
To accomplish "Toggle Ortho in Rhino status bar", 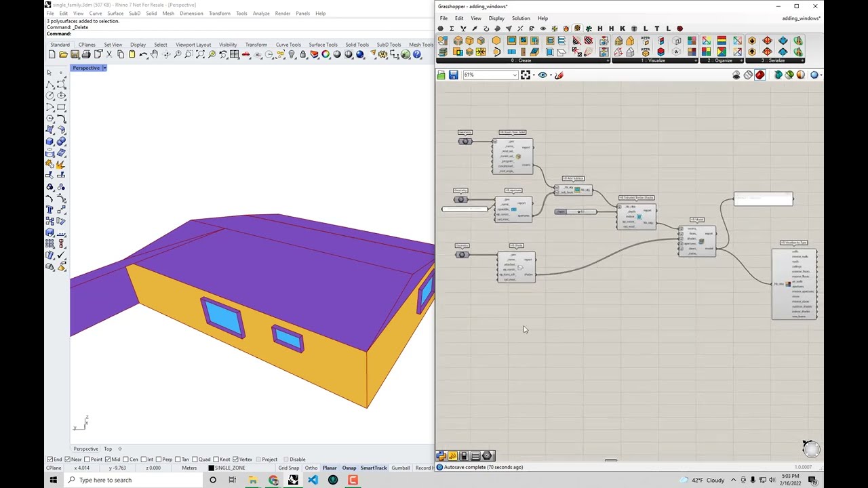I will (311, 468).
